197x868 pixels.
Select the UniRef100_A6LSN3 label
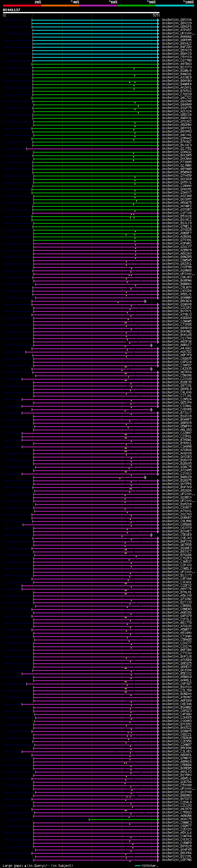coord(176,430)
